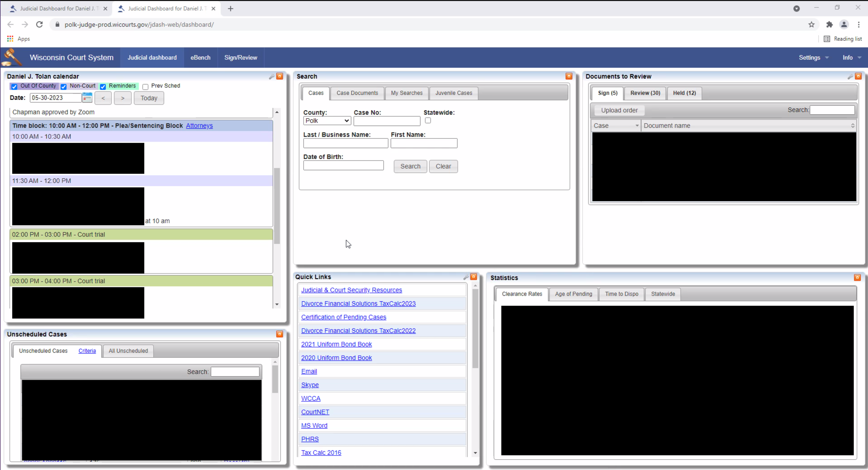
Task: Click the Today button
Action: tap(149, 98)
